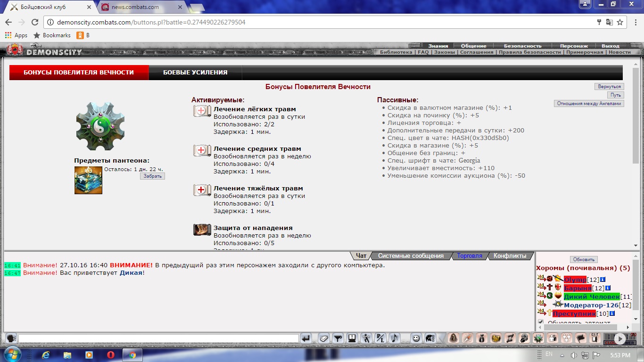
Task: Select the Чат tab
Action: pyautogui.click(x=361, y=255)
